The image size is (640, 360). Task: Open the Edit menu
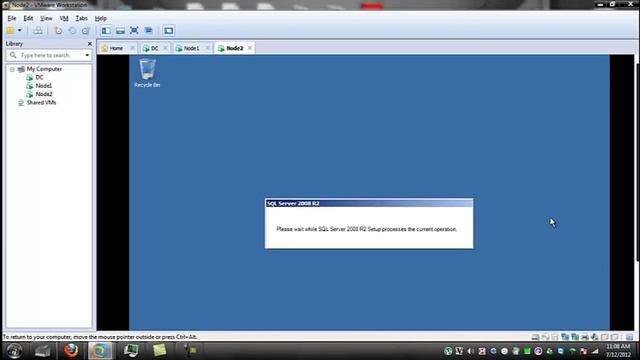click(x=28, y=18)
